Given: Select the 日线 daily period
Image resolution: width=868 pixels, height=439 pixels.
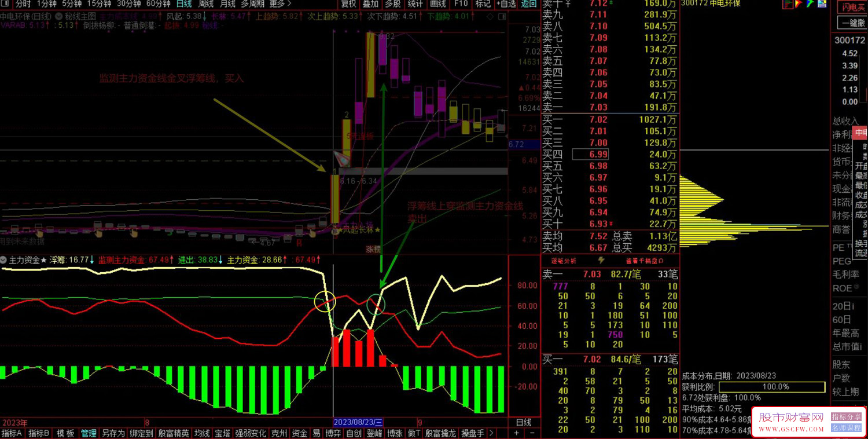Looking at the screenshot, I should 184,4.
